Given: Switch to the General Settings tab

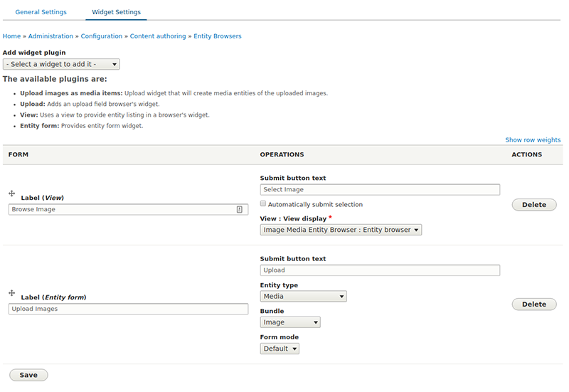Looking at the screenshot, I should [41, 12].
